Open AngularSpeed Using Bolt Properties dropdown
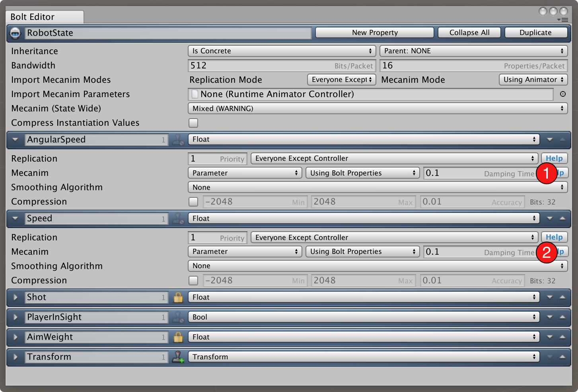The height and width of the screenshot is (392, 578). click(x=362, y=173)
